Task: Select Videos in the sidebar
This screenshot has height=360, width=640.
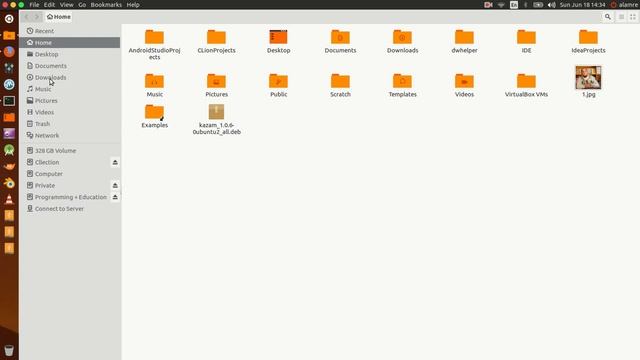Action: pos(70,112)
